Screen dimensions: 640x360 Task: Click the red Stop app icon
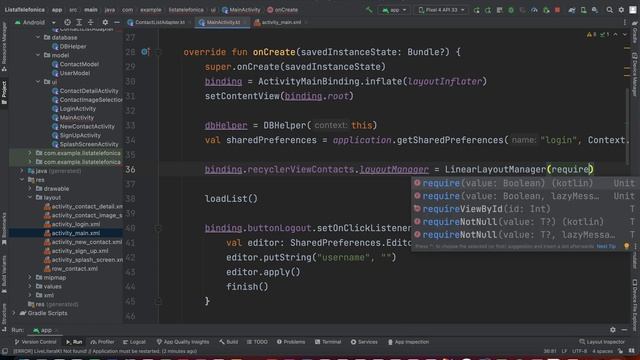(x=558, y=10)
